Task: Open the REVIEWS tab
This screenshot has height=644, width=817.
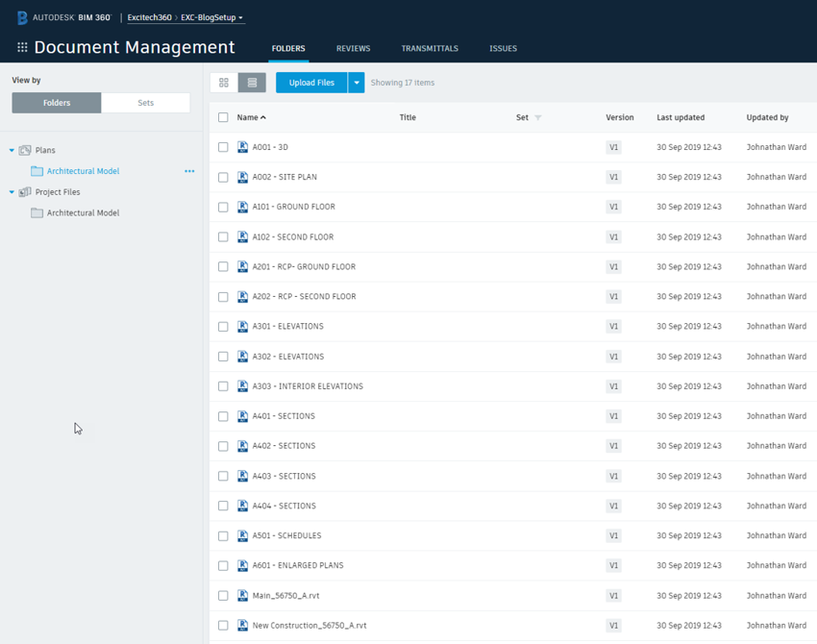Action: [354, 48]
